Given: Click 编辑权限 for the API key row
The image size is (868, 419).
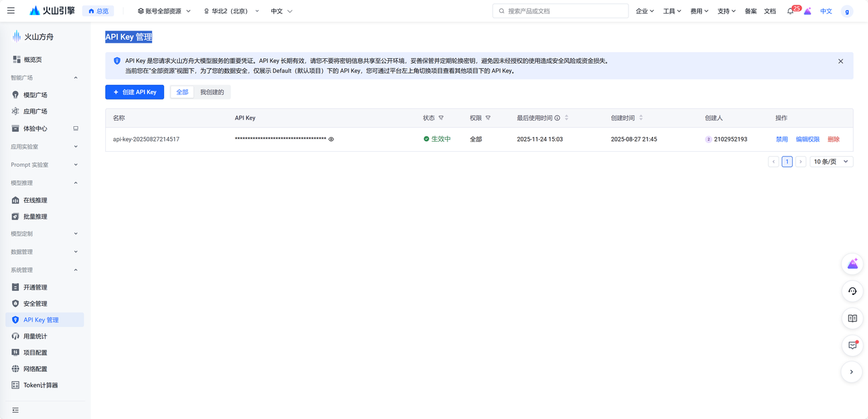Looking at the screenshot, I should pos(808,139).
